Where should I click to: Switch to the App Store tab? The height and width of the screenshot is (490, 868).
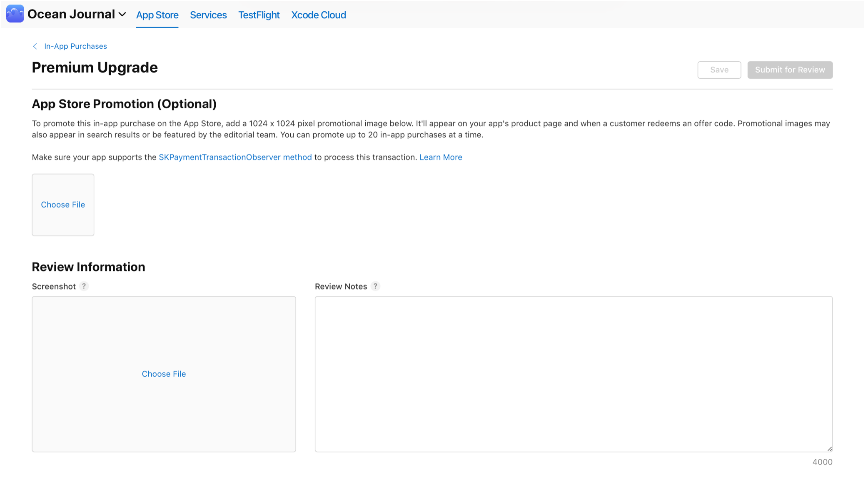pyautogui.click(x=157, y=15)
